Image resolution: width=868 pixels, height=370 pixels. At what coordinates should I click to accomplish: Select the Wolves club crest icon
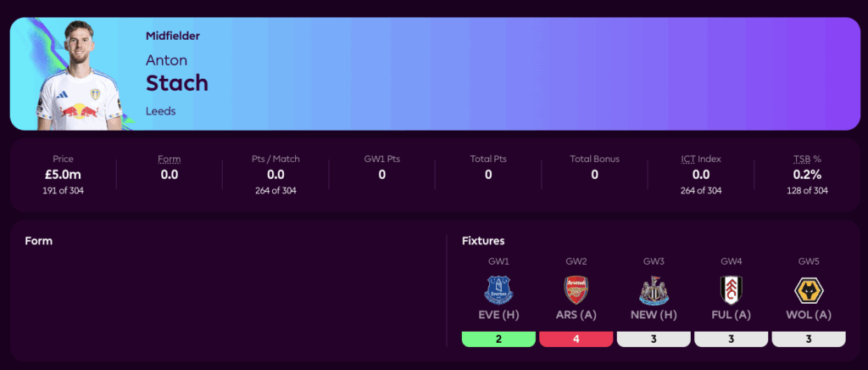[808, 289]
